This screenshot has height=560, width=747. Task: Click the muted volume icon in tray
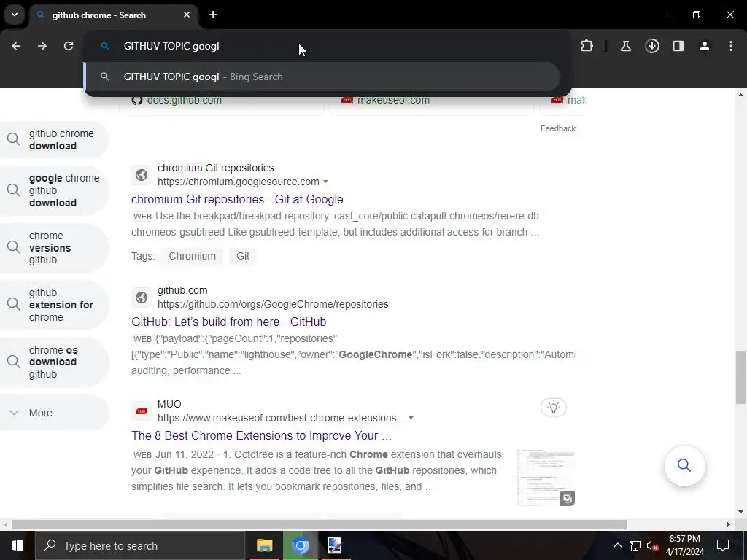coord(652,545)
